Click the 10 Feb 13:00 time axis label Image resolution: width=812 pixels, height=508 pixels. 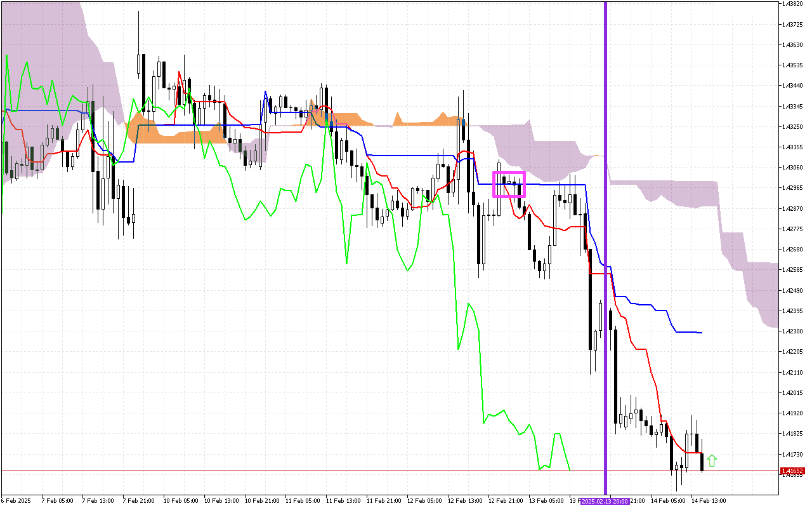click(x=221, y=500)
